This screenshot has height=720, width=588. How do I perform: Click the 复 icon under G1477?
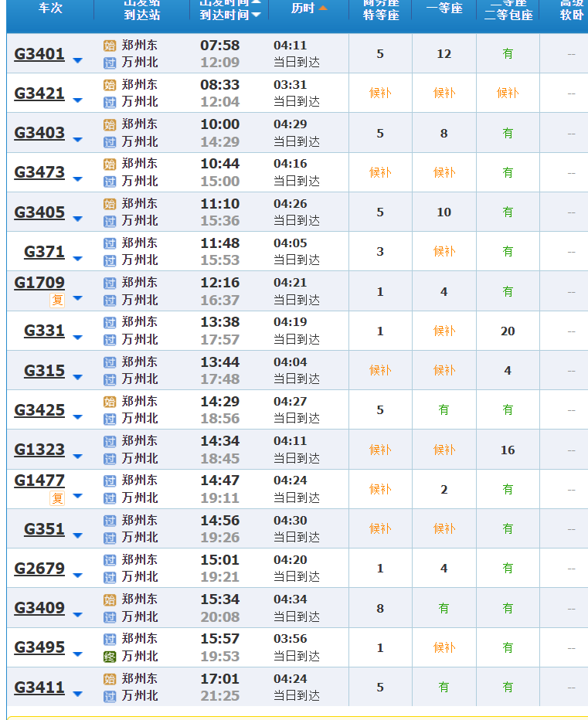pyautogui.click(x=57, y=498)
